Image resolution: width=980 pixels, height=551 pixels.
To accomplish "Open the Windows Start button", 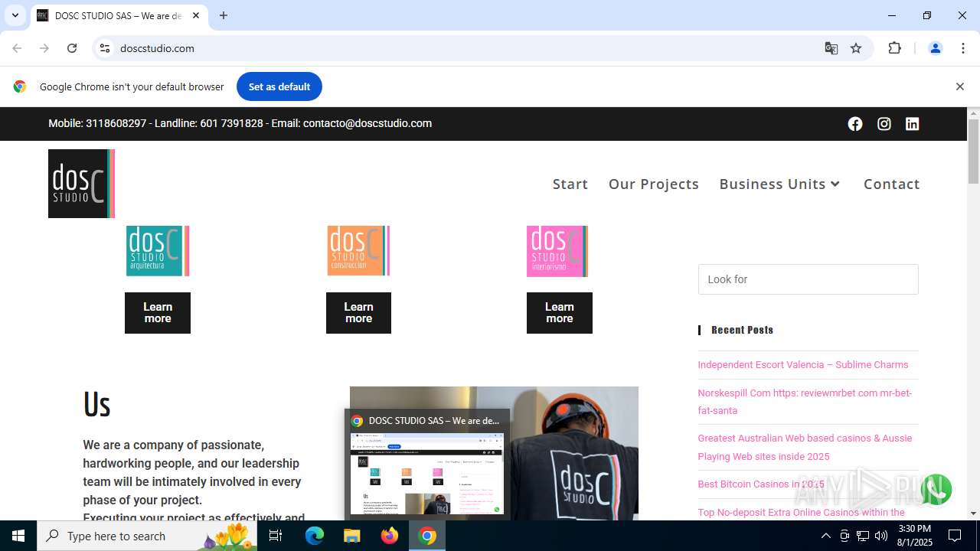I will [x=18, y=536].
